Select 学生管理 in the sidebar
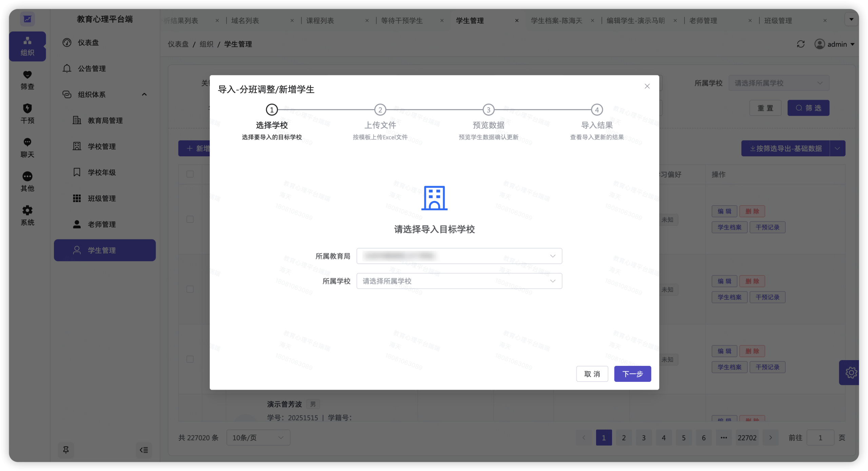This screenshot has height=471, width=868. point(104,250)
